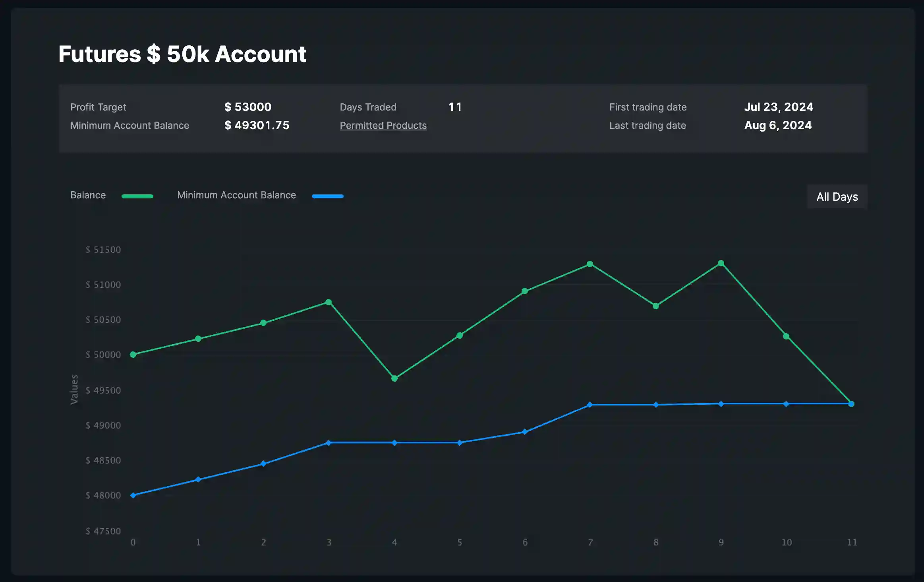Viewport: 924px width, 582px height.
Task: Click the green balance peak at day 7
Action: click(590, 264)
